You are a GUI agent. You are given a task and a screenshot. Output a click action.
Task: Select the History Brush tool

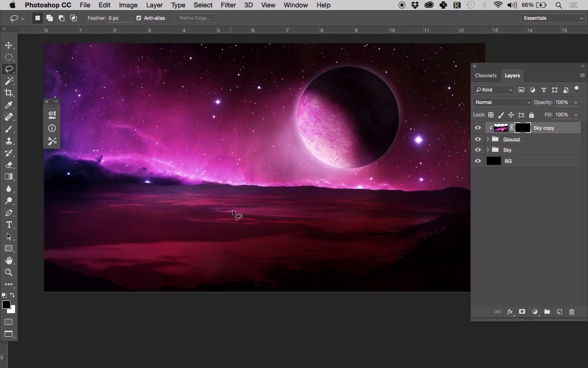(9, 153)
